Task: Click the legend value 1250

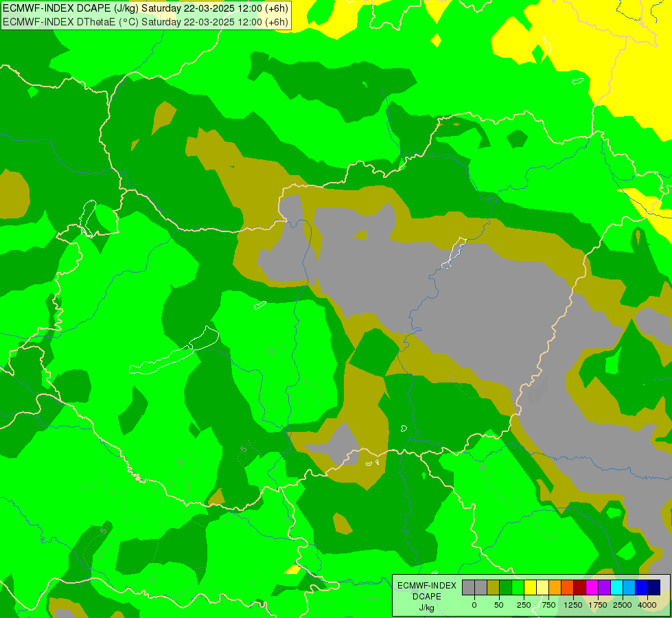Action: pos(573,605)
